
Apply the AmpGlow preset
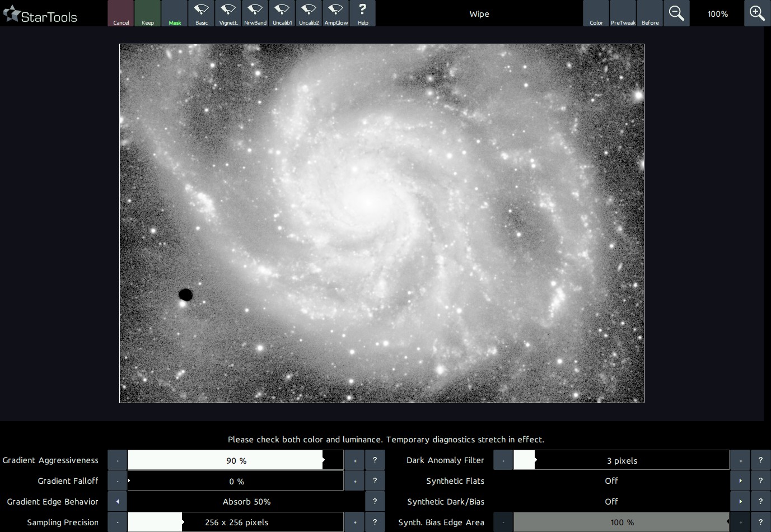(335, 13)
